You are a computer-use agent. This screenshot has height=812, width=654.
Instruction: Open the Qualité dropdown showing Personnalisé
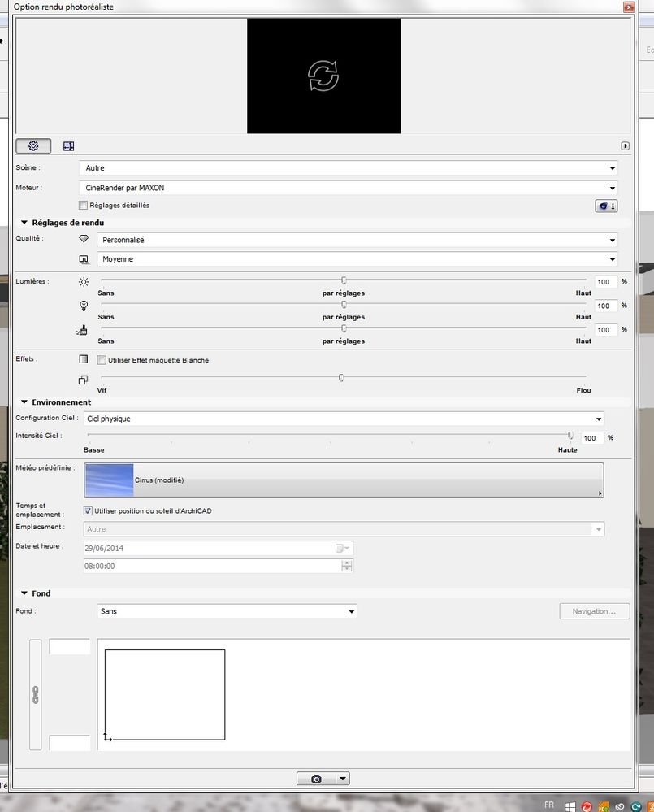[x=357, y=240]
